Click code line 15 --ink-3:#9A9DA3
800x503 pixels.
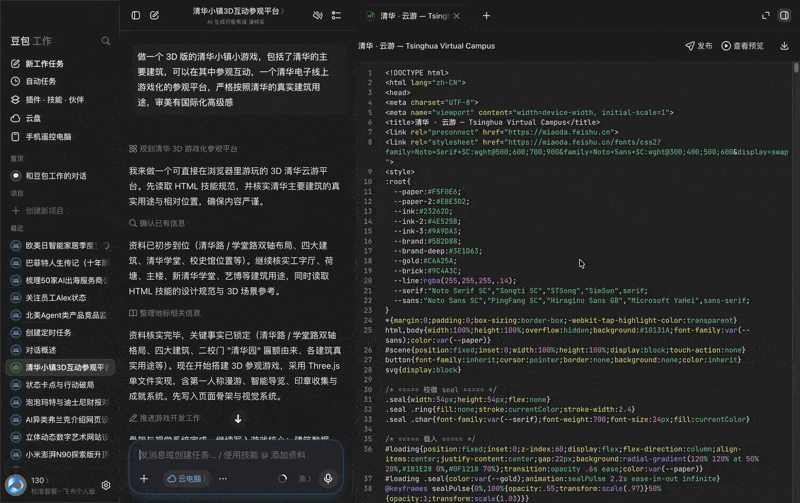[x=428, y=231]
